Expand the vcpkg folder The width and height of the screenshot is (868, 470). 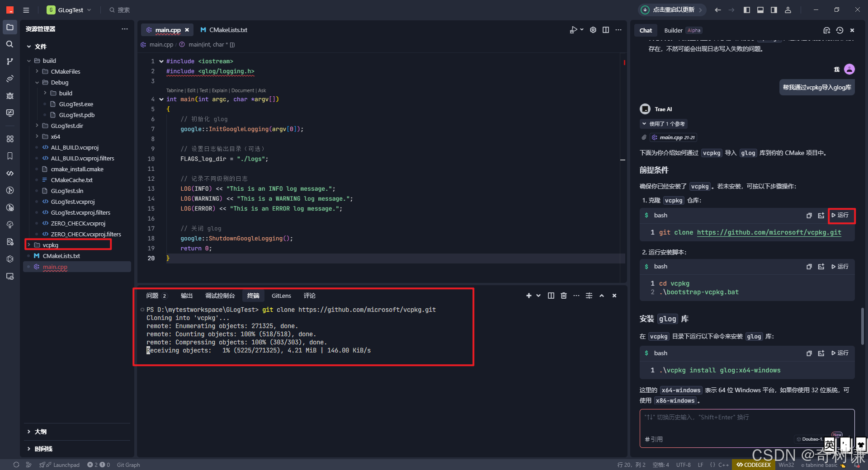point(29,245)
